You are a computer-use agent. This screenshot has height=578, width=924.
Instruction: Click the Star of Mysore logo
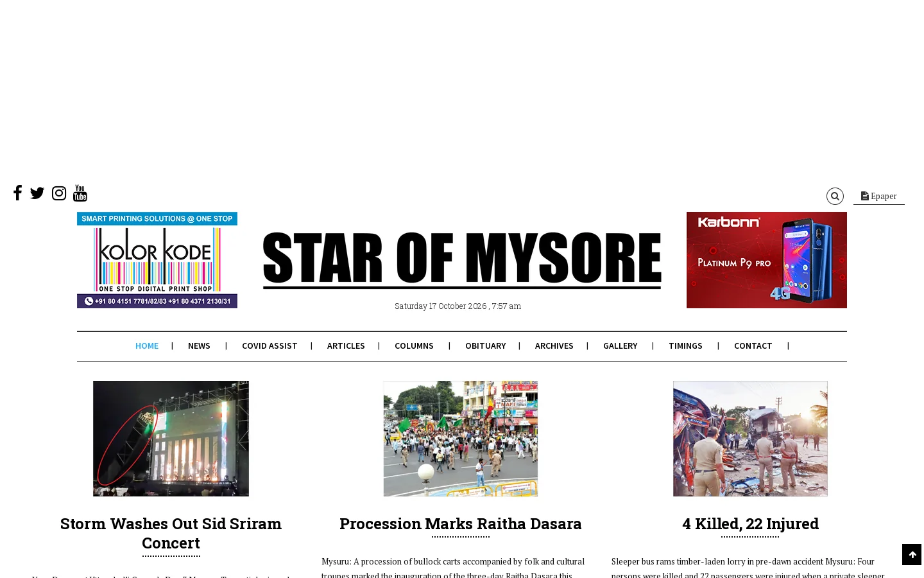coord(462,259)
